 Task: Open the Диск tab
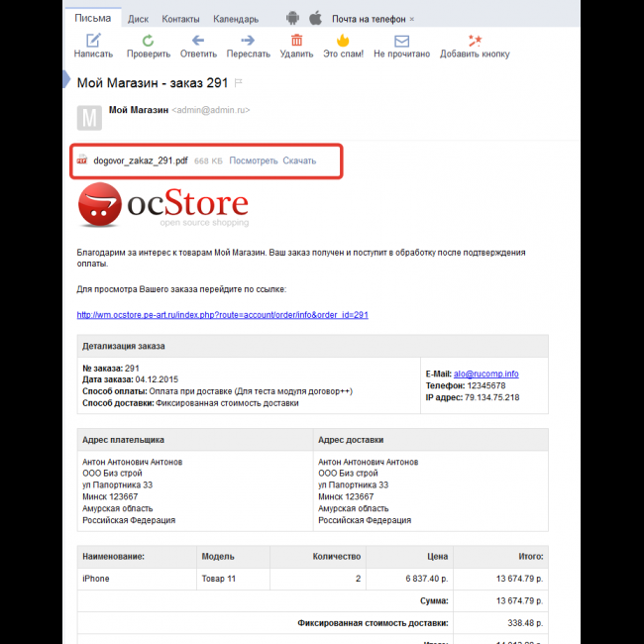(x=139, y=19)
